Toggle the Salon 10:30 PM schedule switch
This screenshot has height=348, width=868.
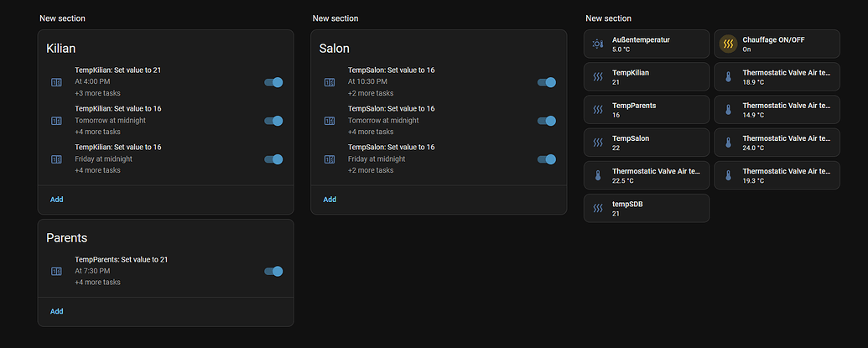(x=547, y=82)
